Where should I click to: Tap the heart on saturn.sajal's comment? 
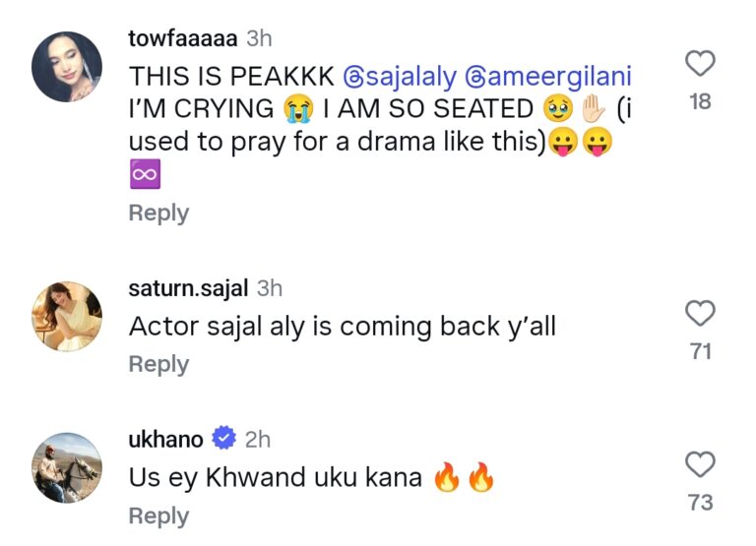click(700, 315)
